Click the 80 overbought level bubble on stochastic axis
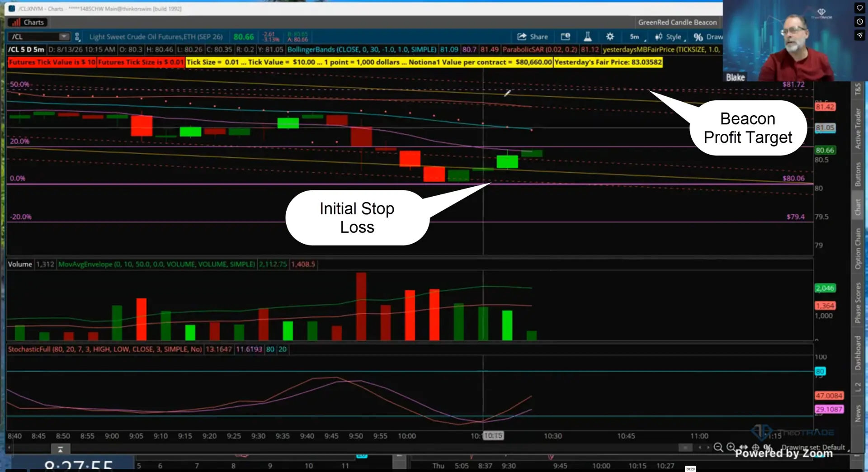Viewport: 868px width, 472px height. 820,371
